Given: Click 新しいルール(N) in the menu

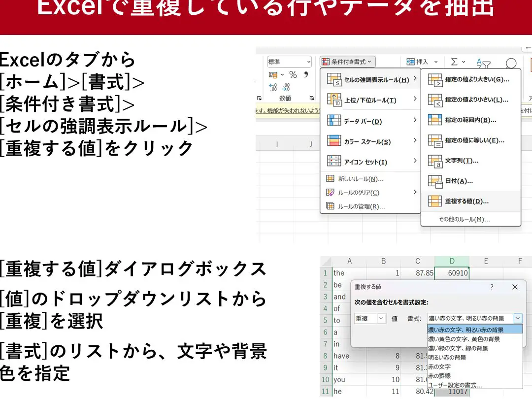Looking at the screenshot, I should pos(361,179).
